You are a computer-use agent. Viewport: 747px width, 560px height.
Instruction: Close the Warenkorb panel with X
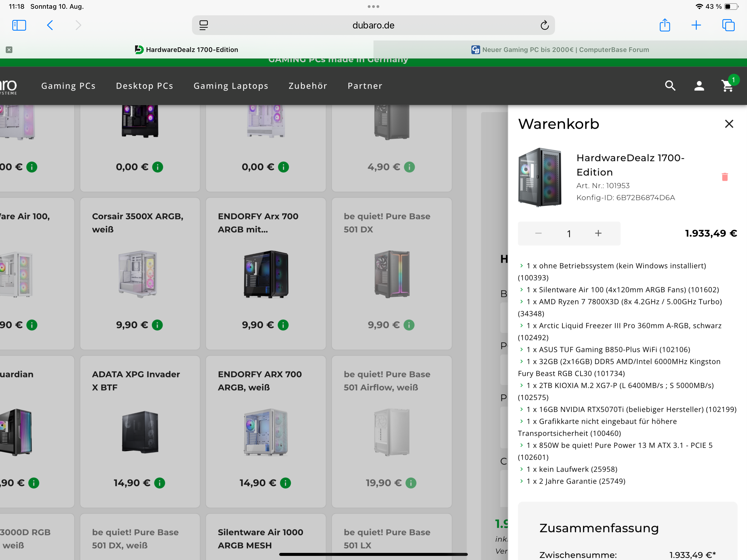tap(729, 124)
